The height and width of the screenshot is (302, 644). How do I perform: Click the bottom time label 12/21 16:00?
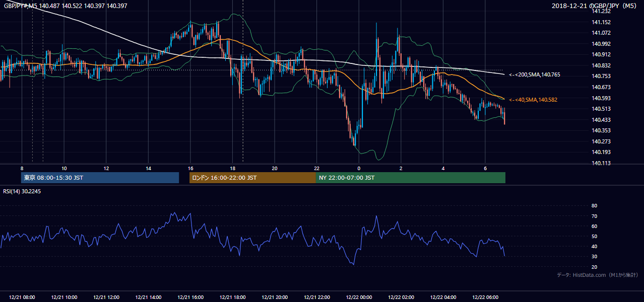coord(190,297)
